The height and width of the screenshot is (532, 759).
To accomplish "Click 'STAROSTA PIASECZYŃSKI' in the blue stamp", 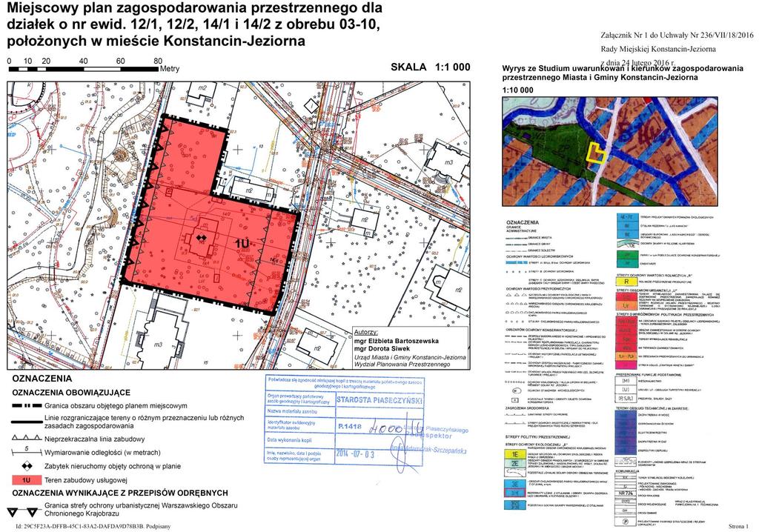I will pos(379,400).
